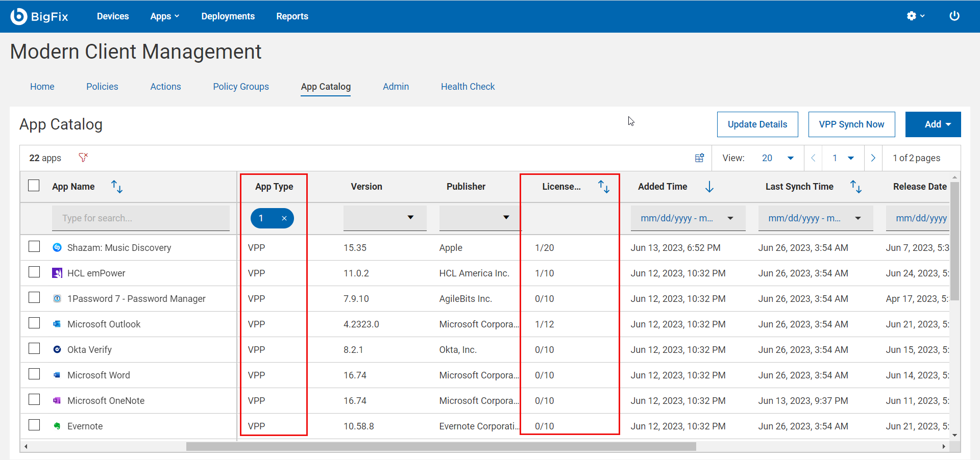
Task: Open the column configuration icon
Action: click(699, 158)
